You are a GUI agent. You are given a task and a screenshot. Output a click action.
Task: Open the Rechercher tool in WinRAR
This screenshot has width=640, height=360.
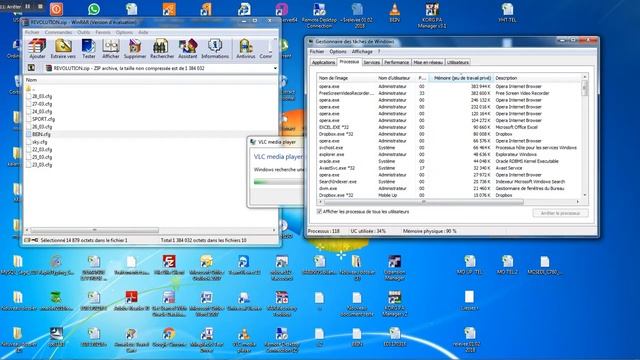162,49
